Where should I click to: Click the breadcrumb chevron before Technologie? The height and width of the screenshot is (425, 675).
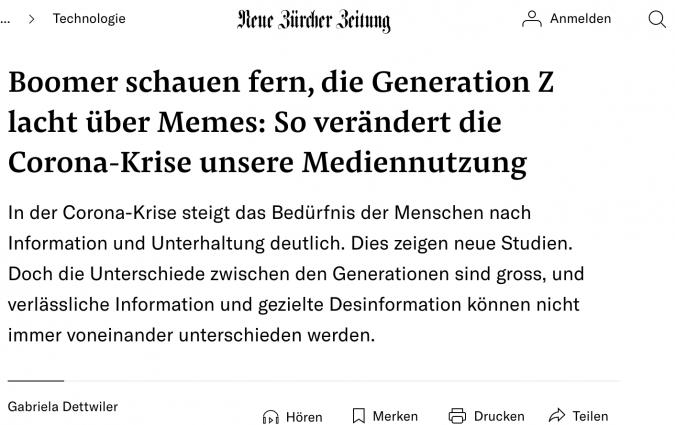point(31,19)
